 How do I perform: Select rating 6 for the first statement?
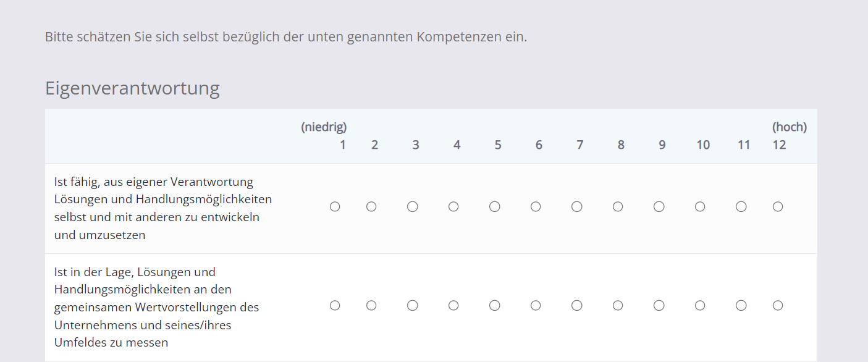[536, 207]
